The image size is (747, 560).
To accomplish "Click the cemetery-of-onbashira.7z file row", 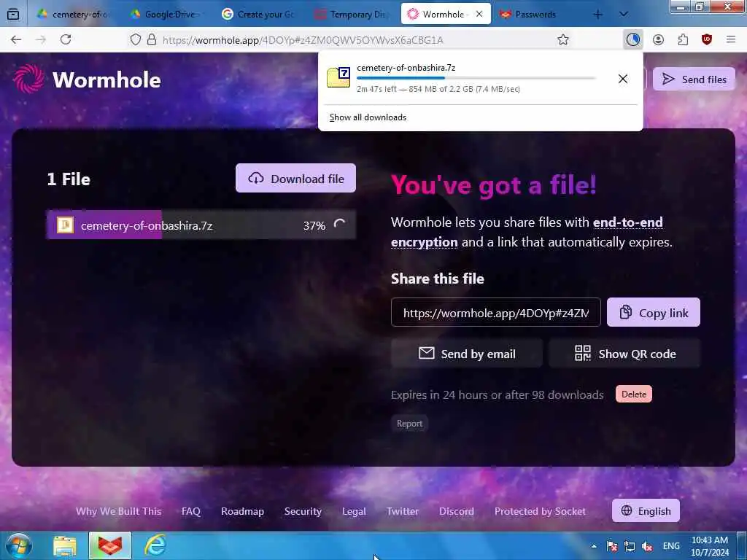I will (x=201, y=225).
